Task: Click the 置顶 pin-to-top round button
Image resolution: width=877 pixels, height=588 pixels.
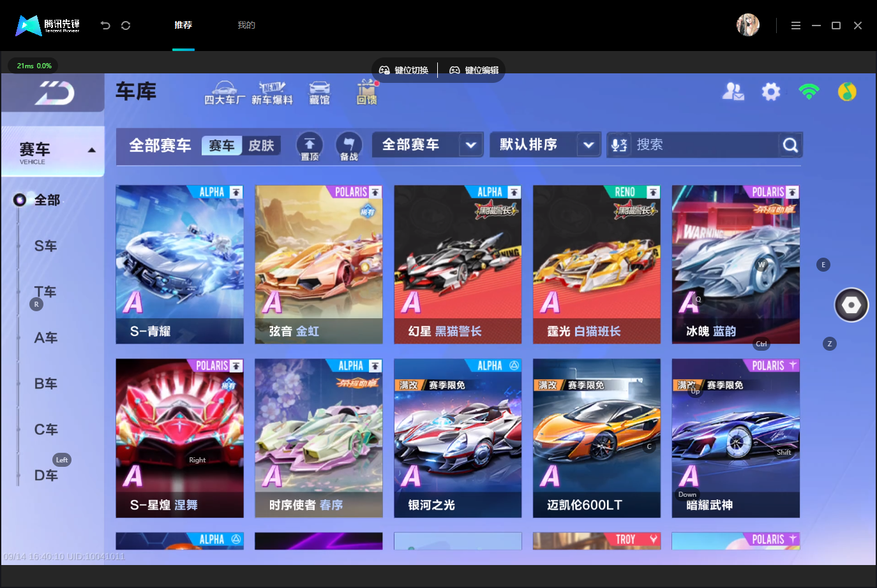Action: pos(310,146)
